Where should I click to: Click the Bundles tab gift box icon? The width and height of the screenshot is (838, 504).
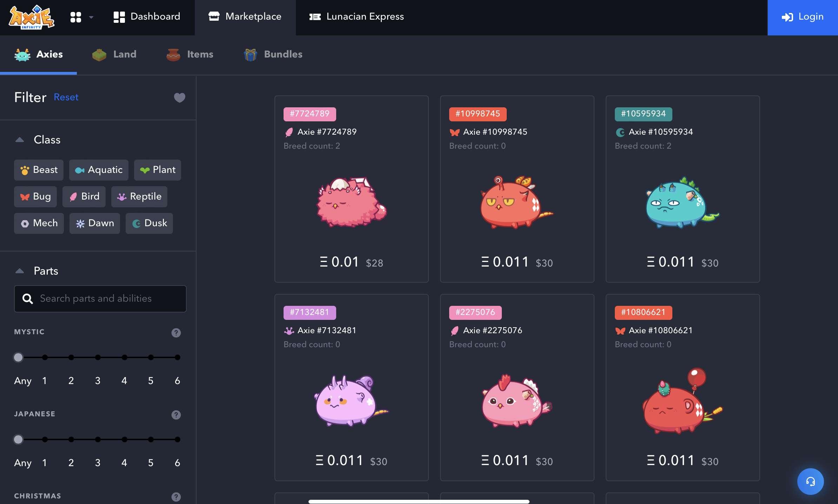[251, 55]
